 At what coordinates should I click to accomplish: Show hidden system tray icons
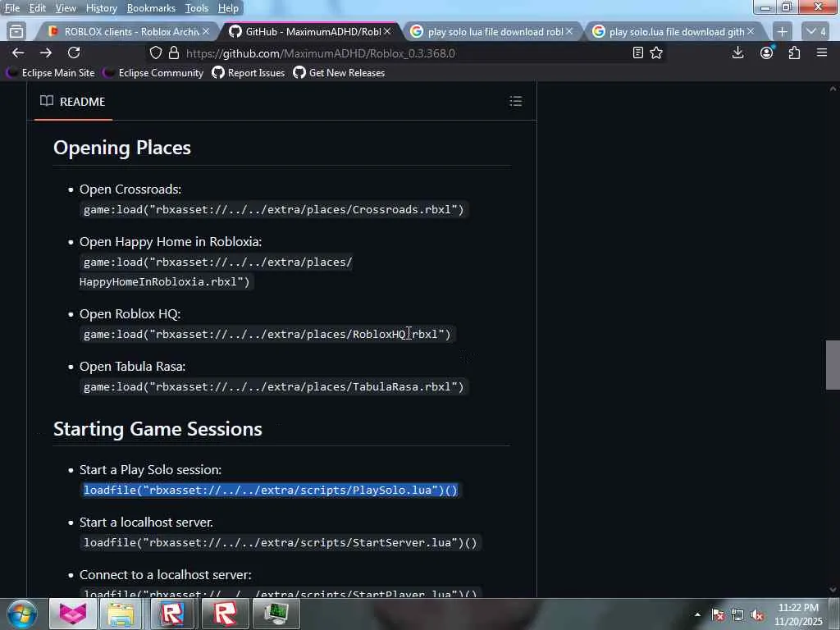click(697, 614)
